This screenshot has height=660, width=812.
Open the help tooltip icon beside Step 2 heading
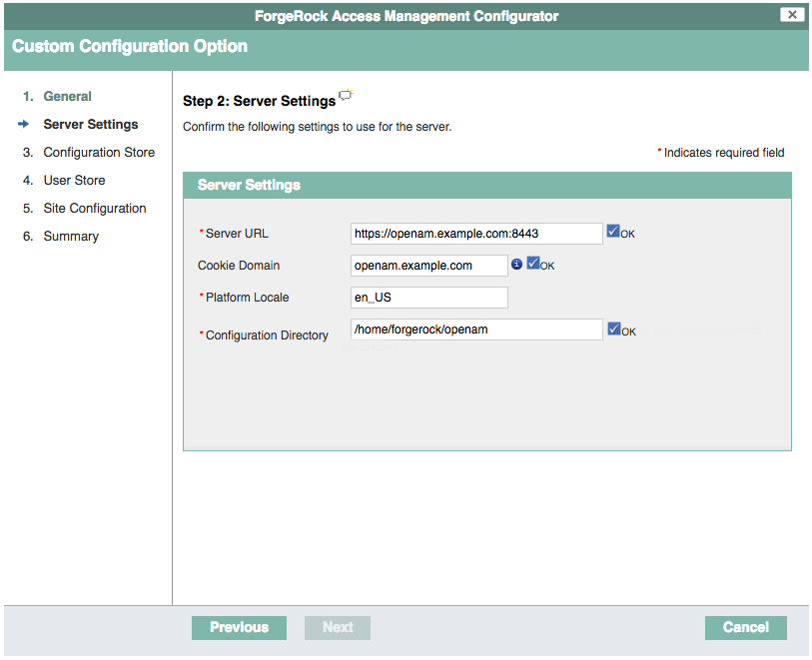pos(346,95)
